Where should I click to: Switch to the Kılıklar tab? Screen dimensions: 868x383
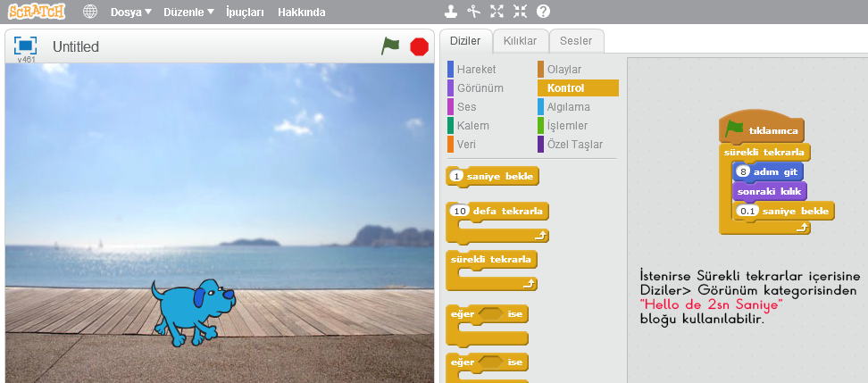pos(521,41)
